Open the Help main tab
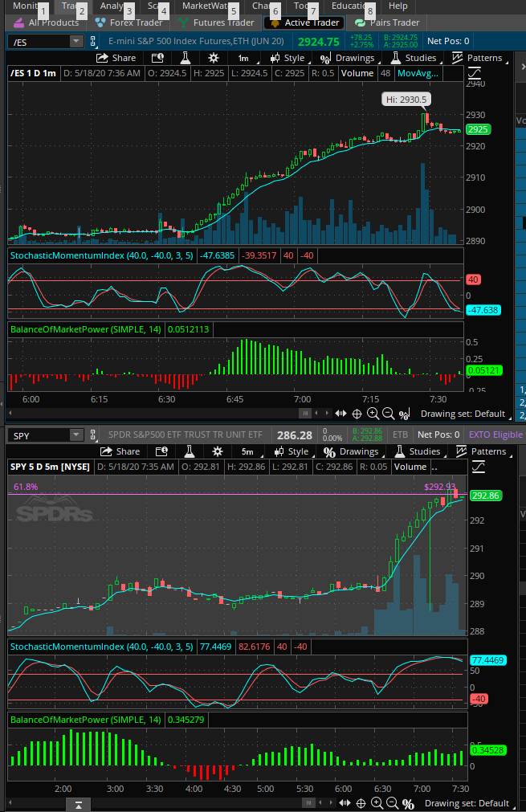526x812 pixels. pyautogui.click(x=398, y=6)
